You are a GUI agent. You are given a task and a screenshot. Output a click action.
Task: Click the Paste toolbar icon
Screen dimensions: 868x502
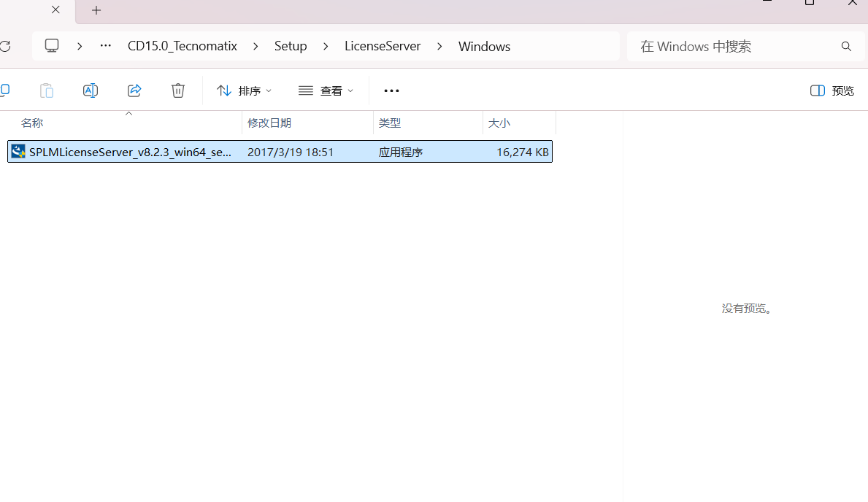(47, 90)
